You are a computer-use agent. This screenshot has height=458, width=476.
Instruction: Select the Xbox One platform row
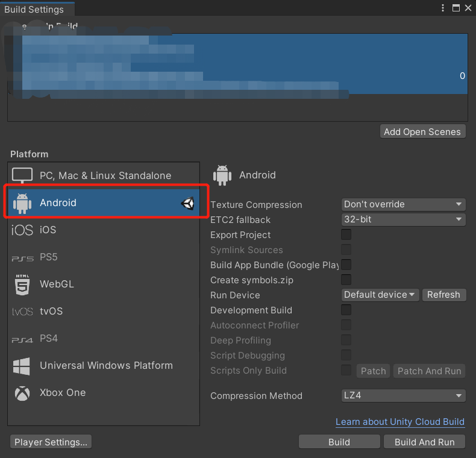coord(104,393)
